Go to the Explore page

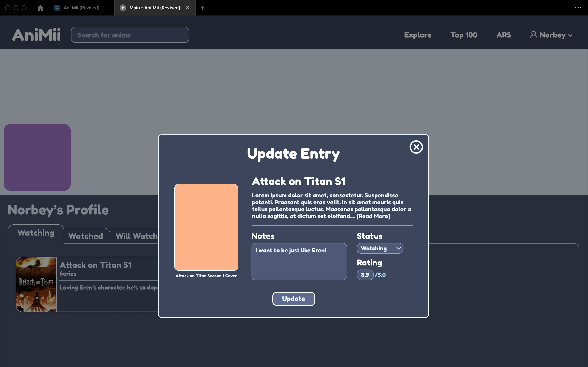coord(418,35)
